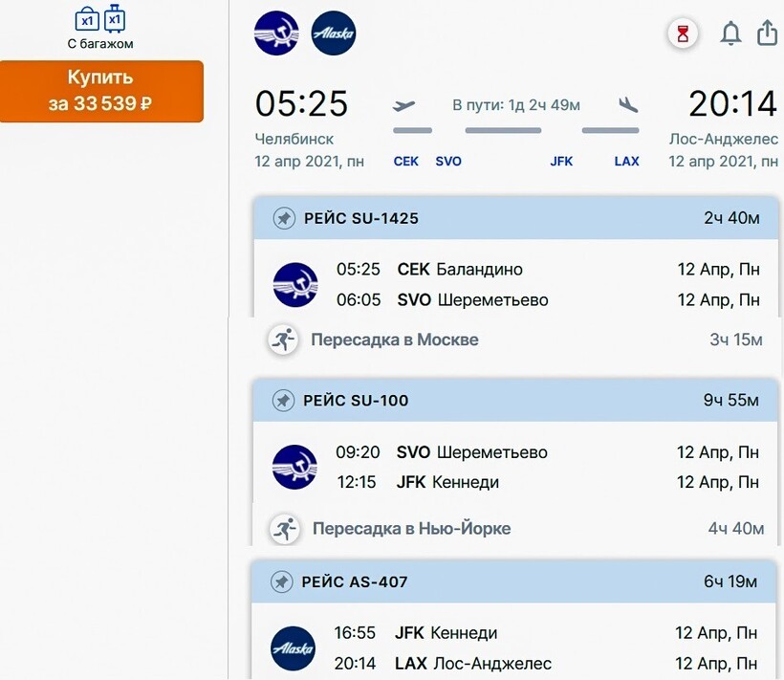Expand the РЕЙС SU-1425 segment header
The height and width of the screenshot is (680, 784).
(516, 219)
